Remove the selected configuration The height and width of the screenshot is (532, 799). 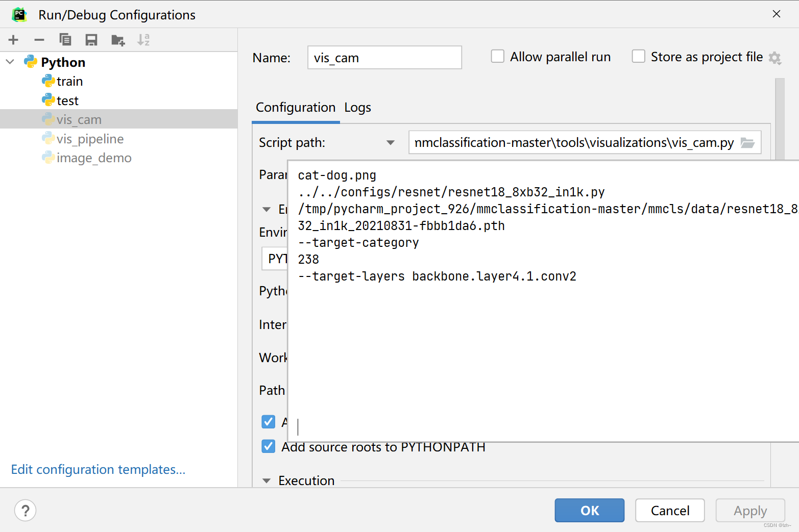(x=39, y=40)
